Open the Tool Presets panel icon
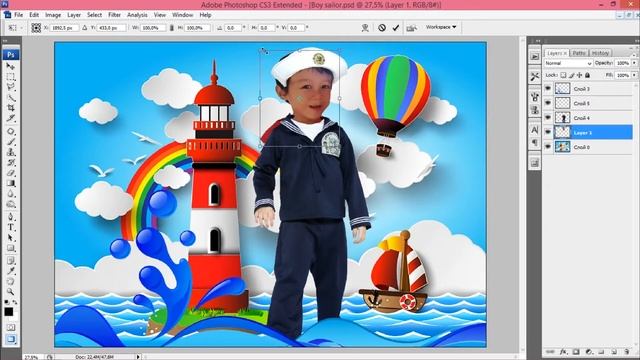Screen dimensions: 640x360 point(535,76)
